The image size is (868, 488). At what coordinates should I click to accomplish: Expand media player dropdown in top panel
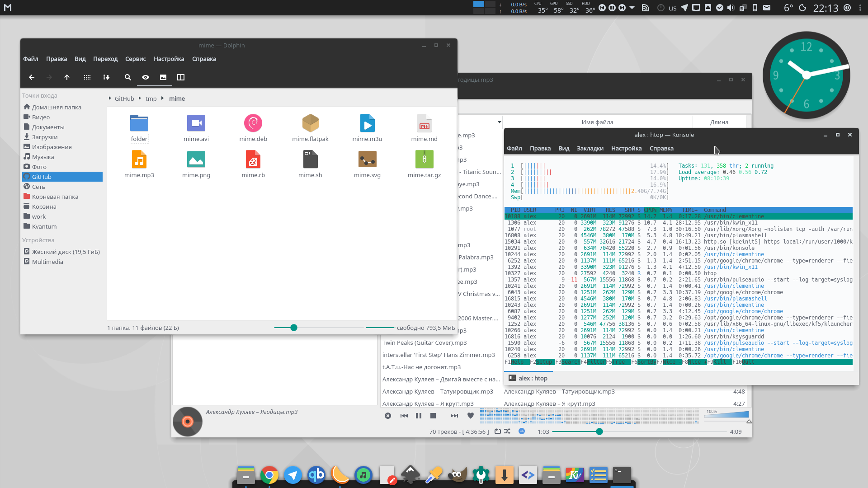632,8
